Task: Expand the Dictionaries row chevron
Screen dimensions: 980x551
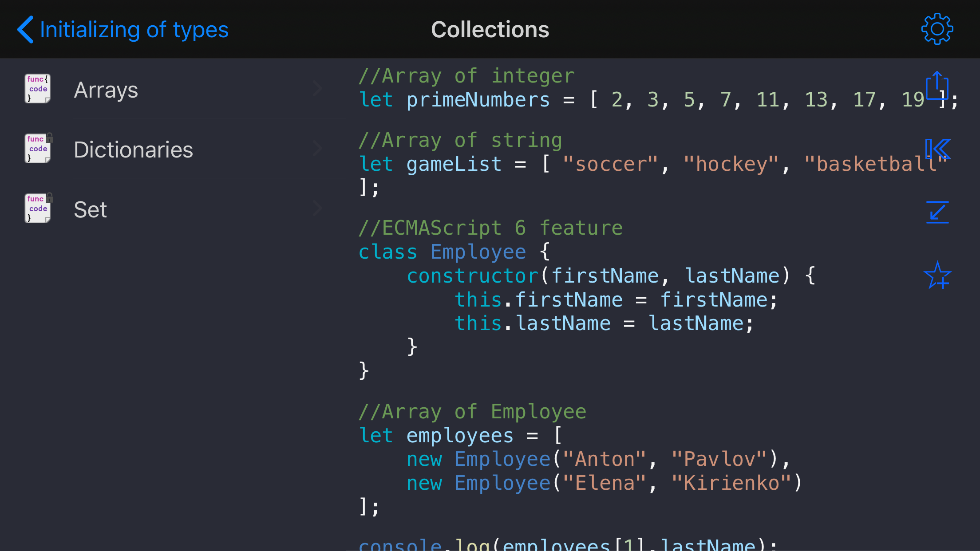Action: click(x=317, y=149)
